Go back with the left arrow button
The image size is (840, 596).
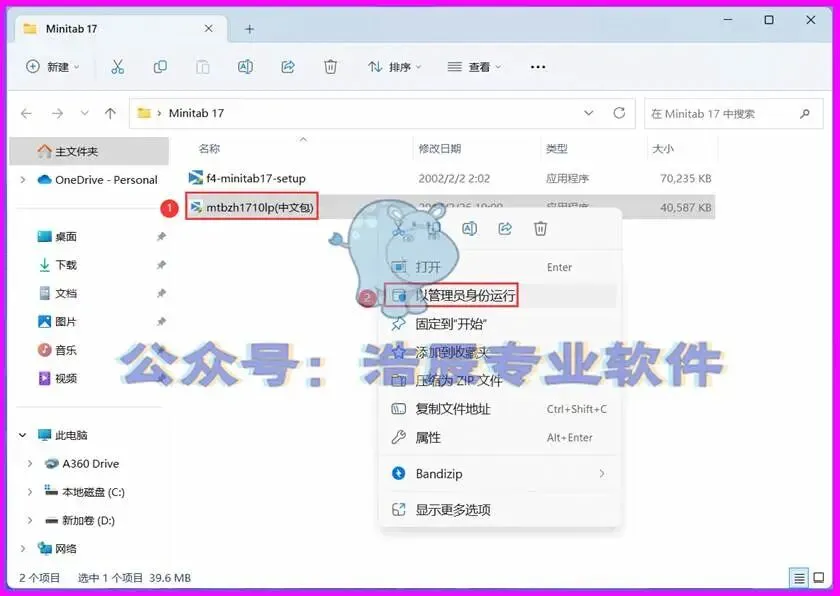[26, 114]
